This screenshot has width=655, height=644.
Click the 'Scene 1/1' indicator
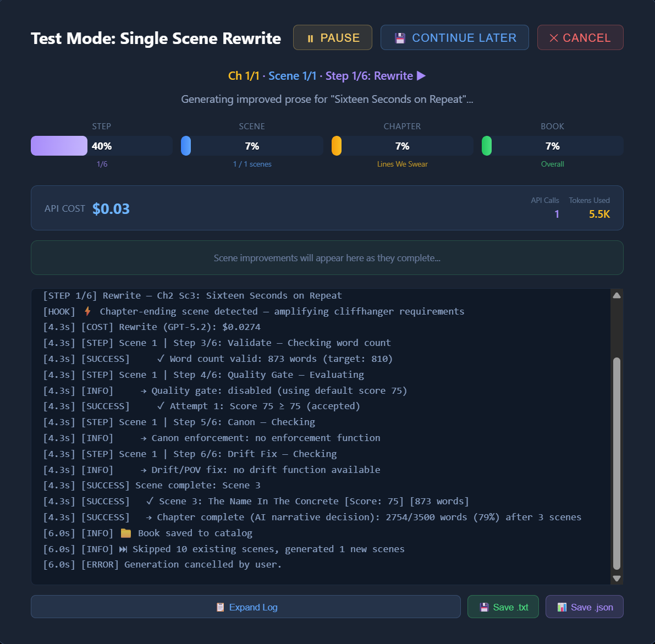point(293,75)
